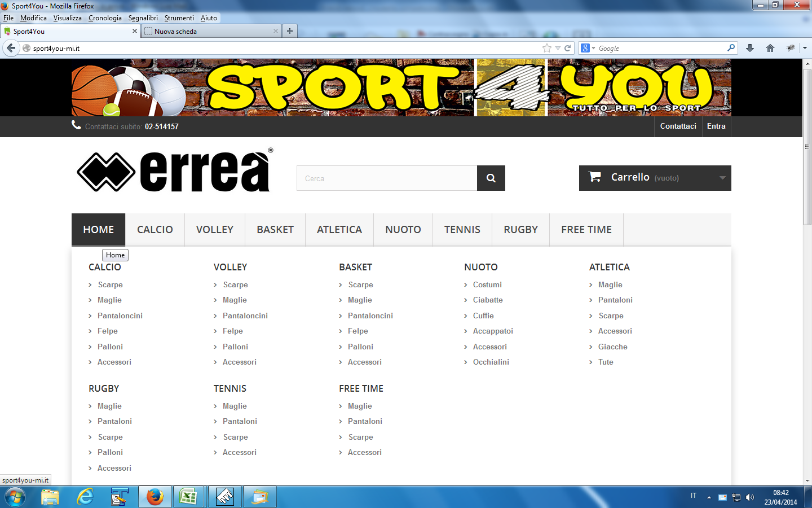Click the magnifier in the Google search box
812x508 pixels.
point(731,48)
